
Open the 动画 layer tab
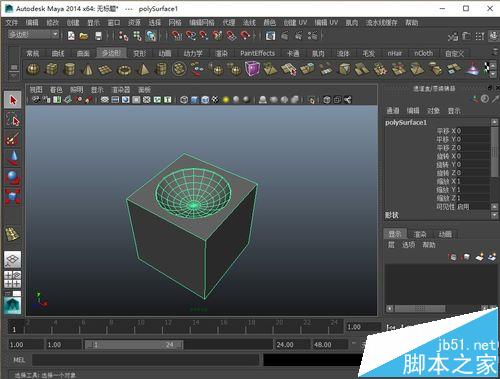coord(445,234)
